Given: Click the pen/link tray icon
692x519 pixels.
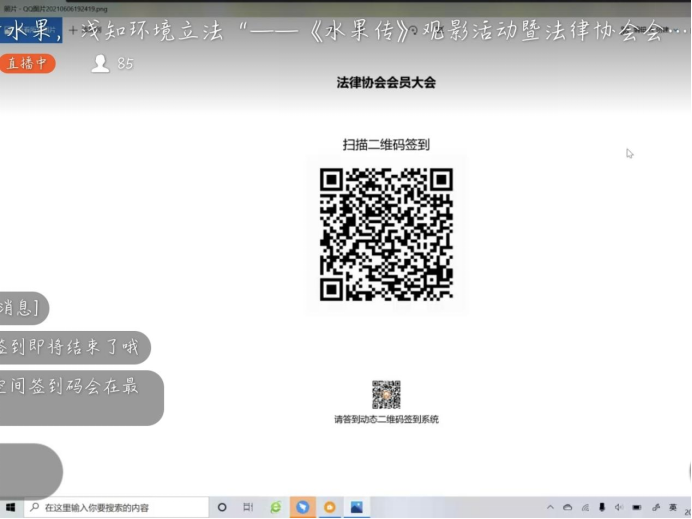Looking at the screenshot, I should click(656, 508).
